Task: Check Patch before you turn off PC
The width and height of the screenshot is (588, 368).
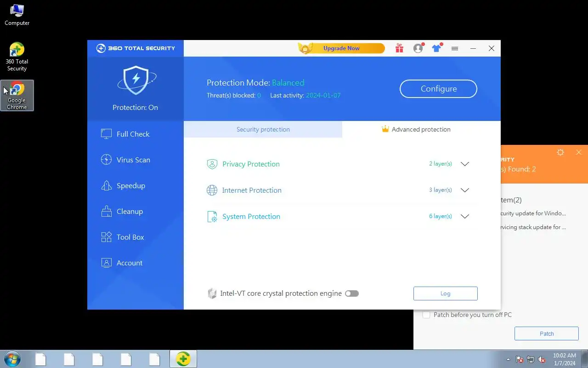Action: tap(426, 315)
